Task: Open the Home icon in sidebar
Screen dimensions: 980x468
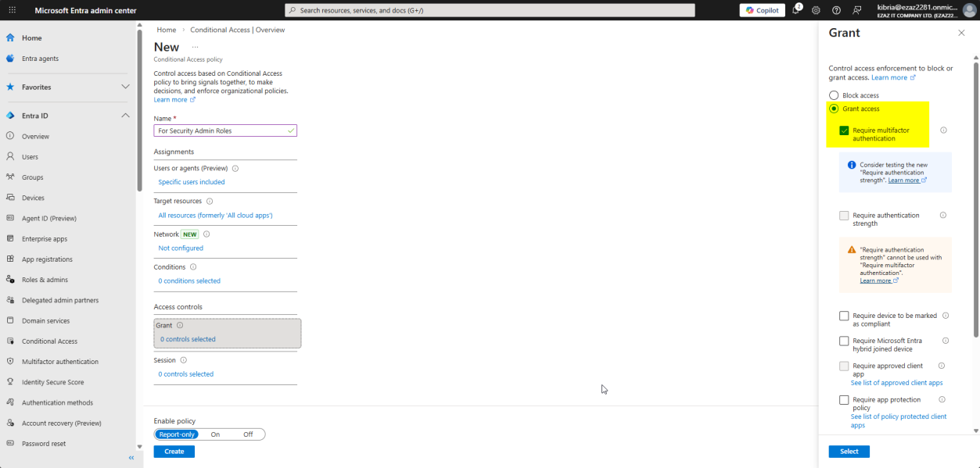Action: pyautogui.click(x=10, y=38)
